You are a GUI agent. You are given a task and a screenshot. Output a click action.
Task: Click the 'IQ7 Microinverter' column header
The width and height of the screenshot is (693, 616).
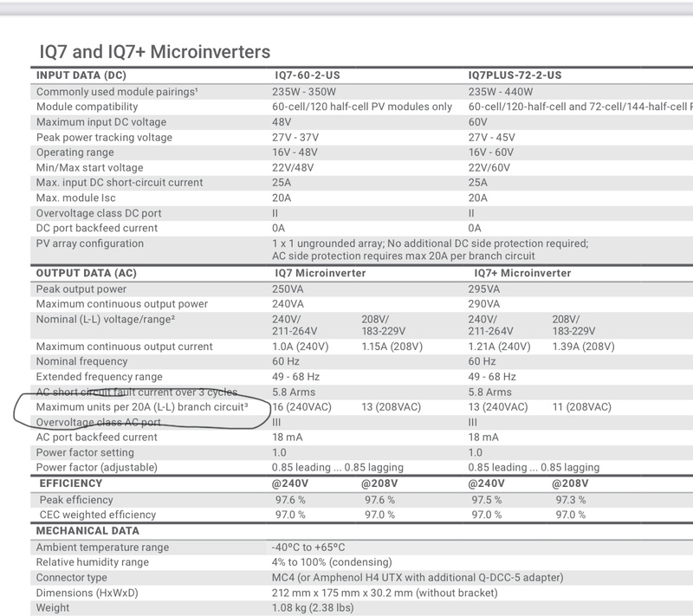click(x=321, y=273)
